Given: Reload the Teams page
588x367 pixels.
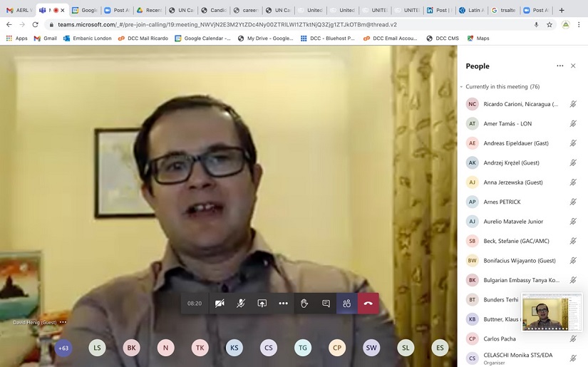Looking at the screenshot, I should tap(35, 24).
